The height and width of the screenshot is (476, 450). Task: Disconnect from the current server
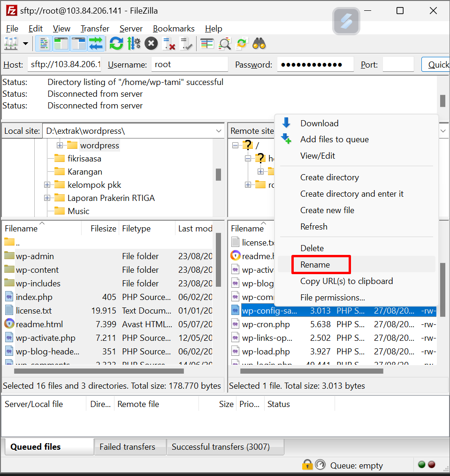[169, 44]
